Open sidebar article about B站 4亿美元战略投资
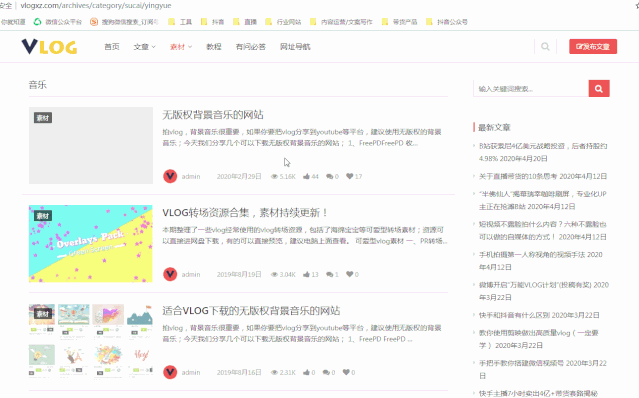Viewport: 639px width, 398px height. click(x=543, y=152)
